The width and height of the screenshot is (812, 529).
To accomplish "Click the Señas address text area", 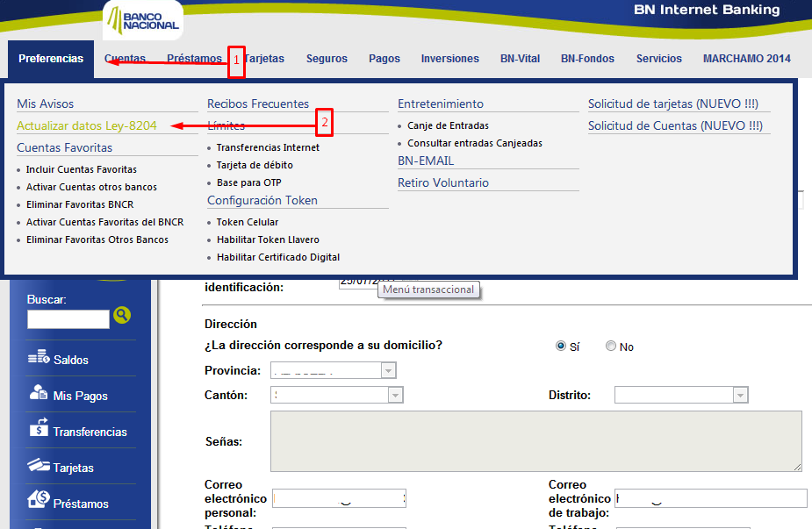I will [536, 441].
